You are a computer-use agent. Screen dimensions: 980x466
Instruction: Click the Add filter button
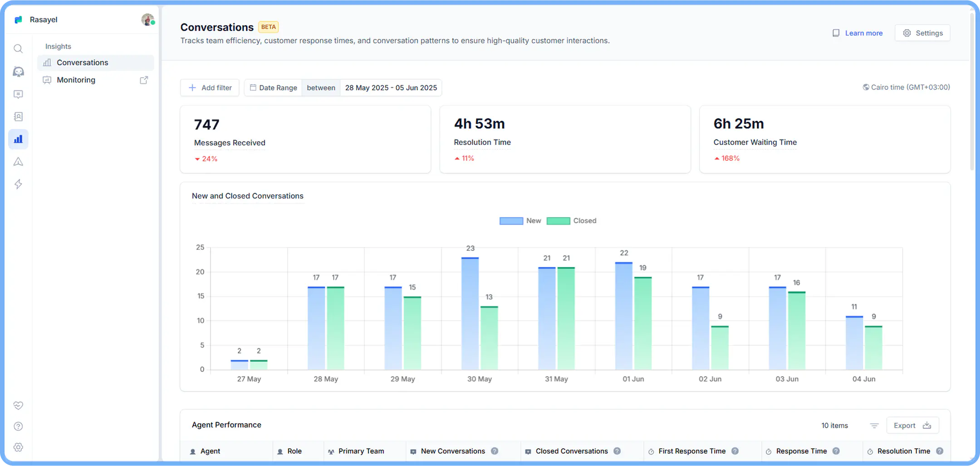(210, 88)
